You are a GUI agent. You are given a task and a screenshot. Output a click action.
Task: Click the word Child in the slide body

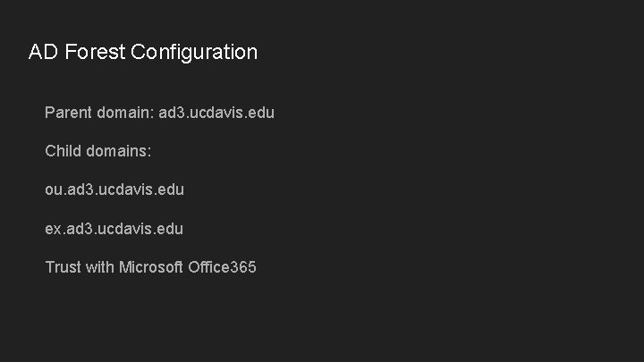pyautogui.click(x=64, y=152)
